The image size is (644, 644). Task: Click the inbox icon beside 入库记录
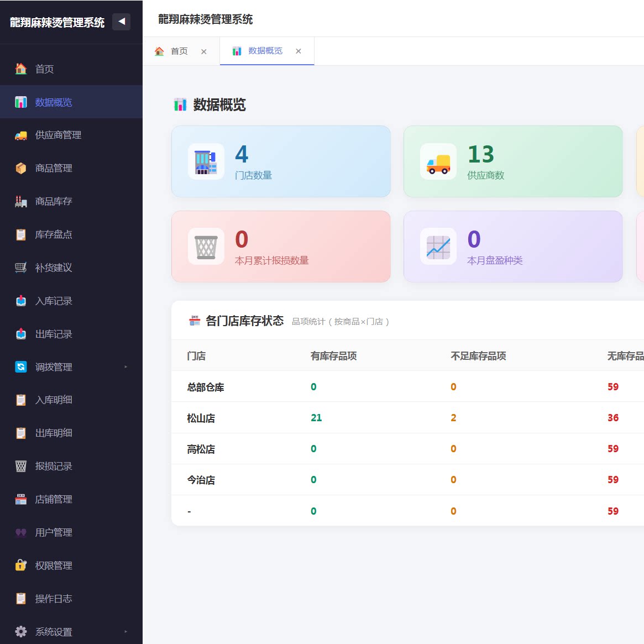coord(20,301)
